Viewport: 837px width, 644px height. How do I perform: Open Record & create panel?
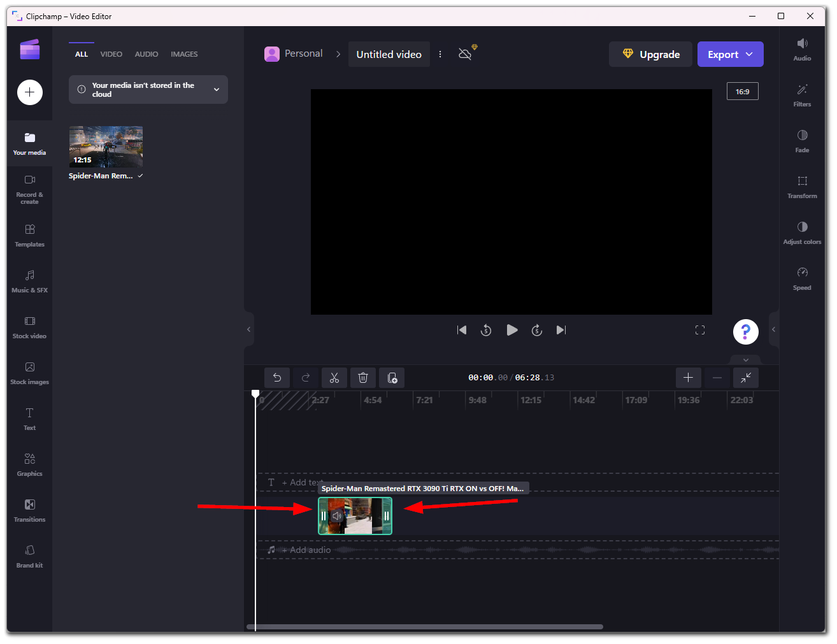[29, 190]
